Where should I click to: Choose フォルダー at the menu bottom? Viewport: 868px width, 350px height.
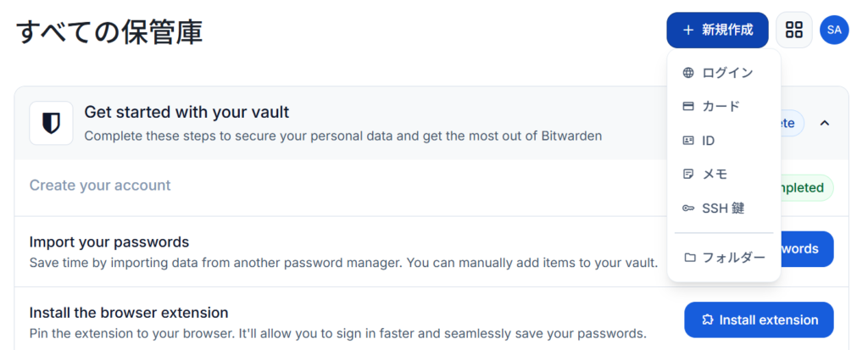point(724,258)
